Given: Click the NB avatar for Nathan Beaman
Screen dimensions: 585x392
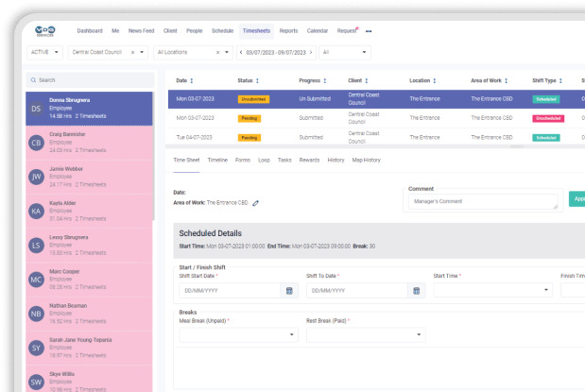Looking at the screenshot, I should tap(36, 314).
